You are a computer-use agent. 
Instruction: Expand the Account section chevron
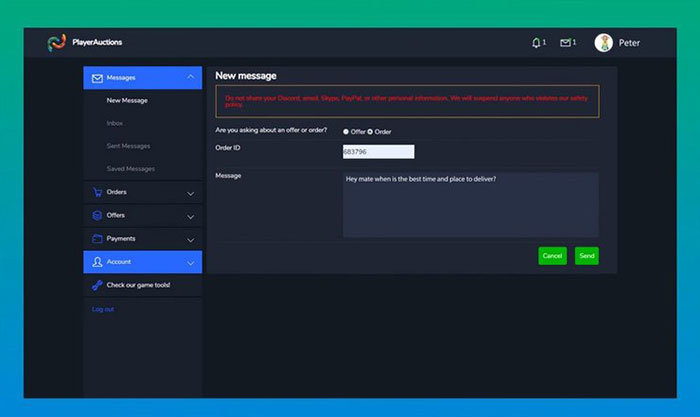pyautogui.click(x=191, y=263)
